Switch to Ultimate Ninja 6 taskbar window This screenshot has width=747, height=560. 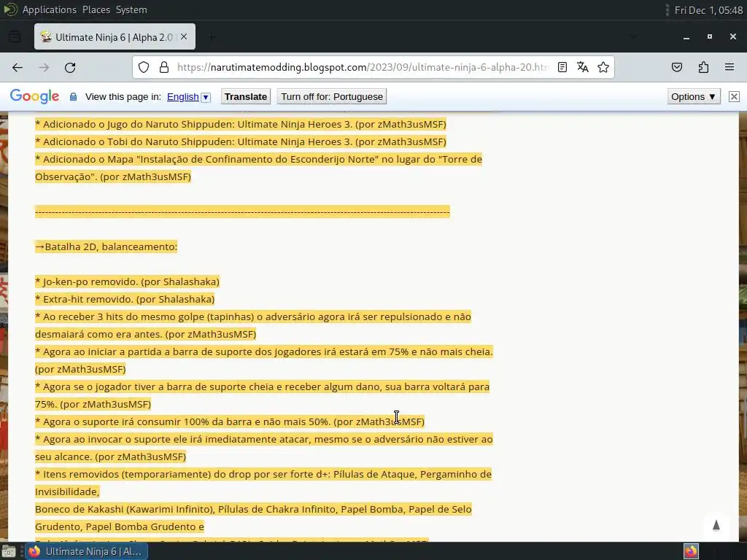point(86,551)
